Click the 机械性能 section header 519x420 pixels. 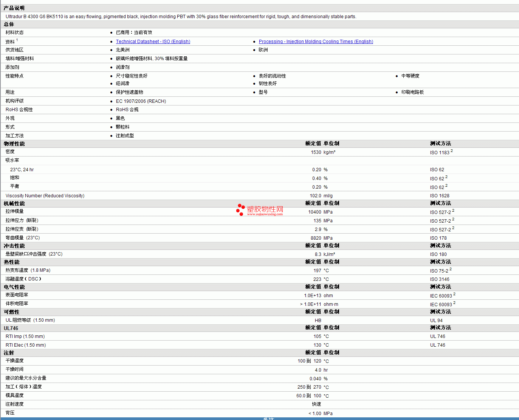[x=14, y=203]
